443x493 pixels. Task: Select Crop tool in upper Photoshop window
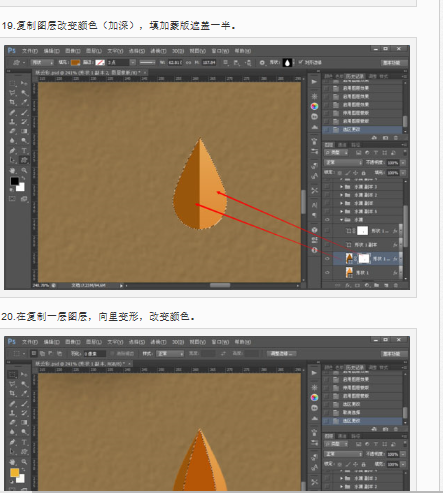tap(13, 102)
